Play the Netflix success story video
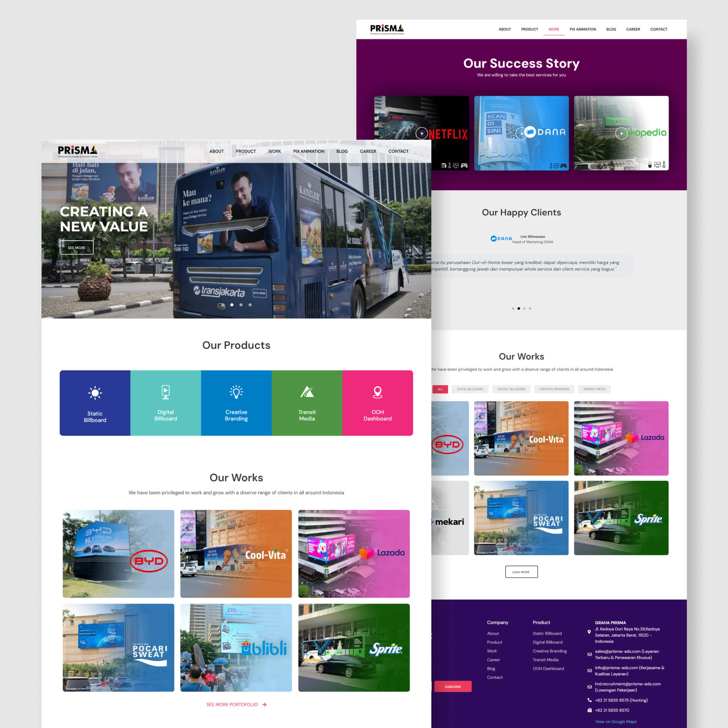 422,133
